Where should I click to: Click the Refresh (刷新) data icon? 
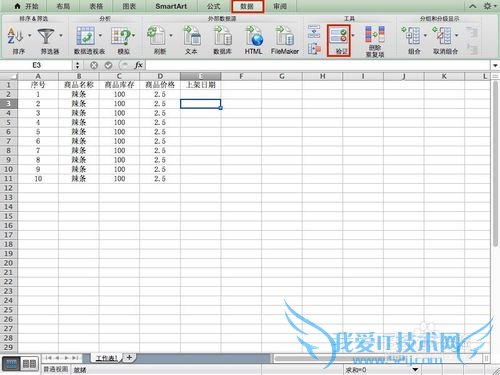click(x=157, y=36)
